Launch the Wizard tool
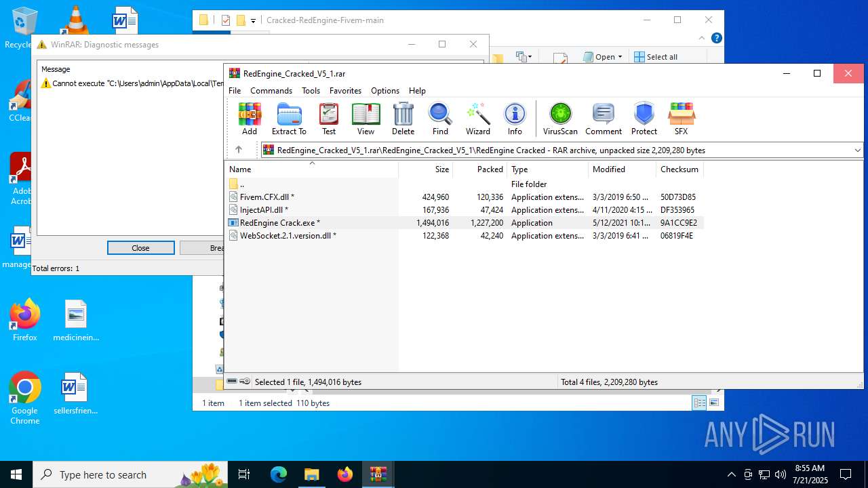The width and height of the screenshot is (868, 488). pos(477,119)
